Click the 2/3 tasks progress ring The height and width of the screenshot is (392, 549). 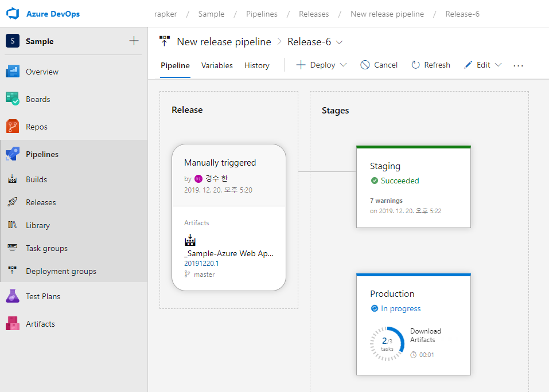tap(387, 343)
